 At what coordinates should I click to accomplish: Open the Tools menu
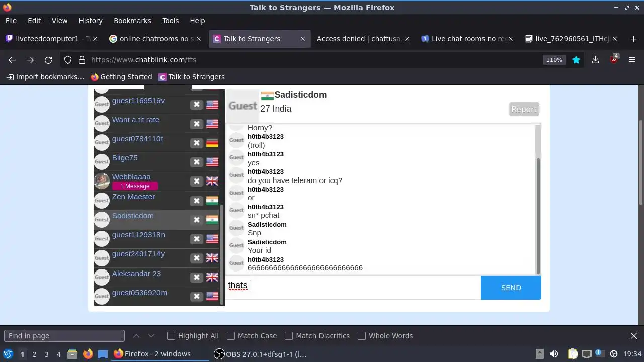coord(171,21)
